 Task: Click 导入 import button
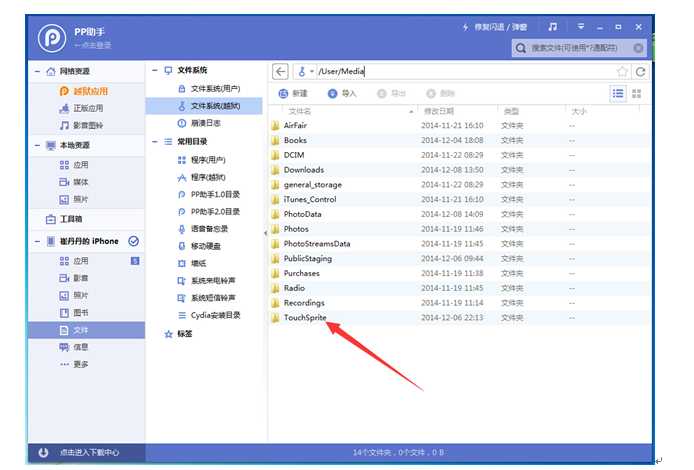pyautogui.click(x=342, y=93)
